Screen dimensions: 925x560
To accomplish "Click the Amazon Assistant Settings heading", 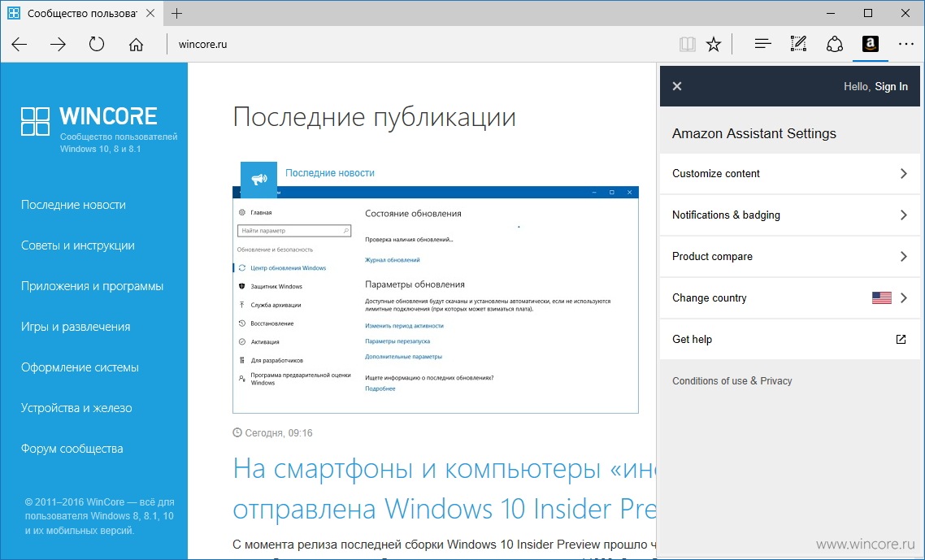I will [754, 133].
